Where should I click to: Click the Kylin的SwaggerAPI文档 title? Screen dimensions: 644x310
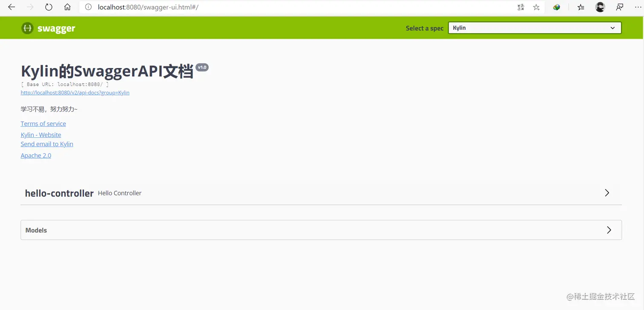pos(107,71)
